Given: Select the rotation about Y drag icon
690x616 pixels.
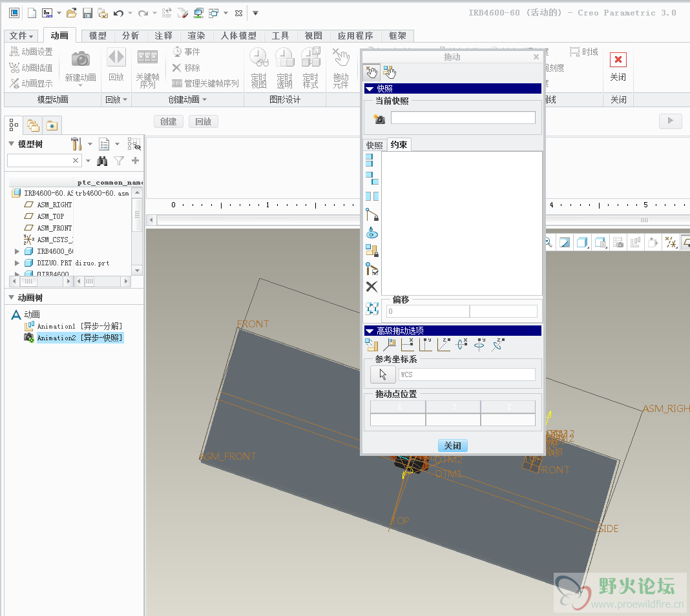Looking at the screenshot, I should [479, 345].
